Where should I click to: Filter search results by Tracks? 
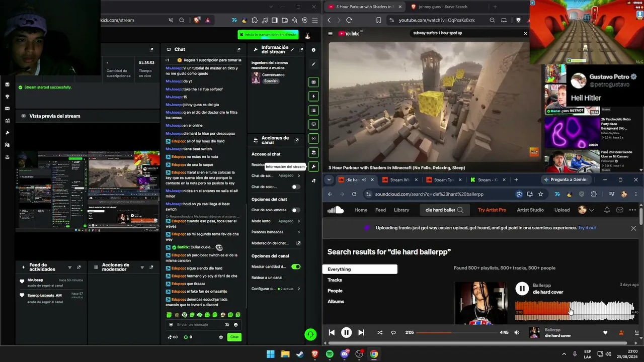coord(335,280)
